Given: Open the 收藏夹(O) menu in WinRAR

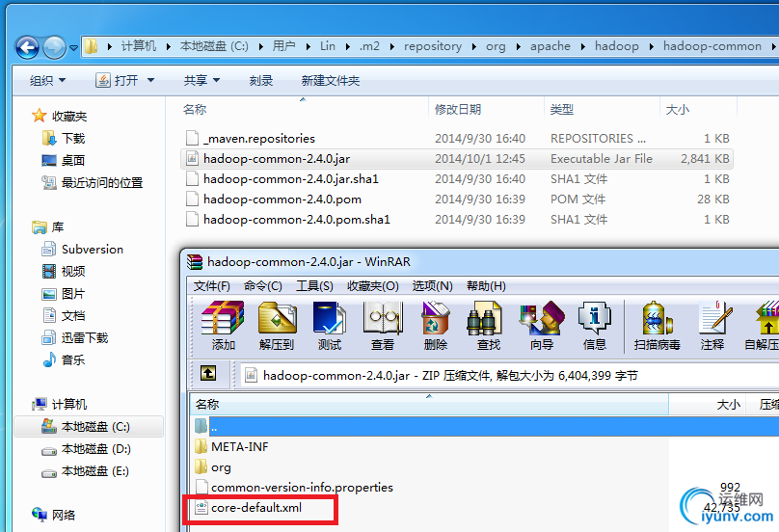Looking at the screenshot, I should pos(372,286).
